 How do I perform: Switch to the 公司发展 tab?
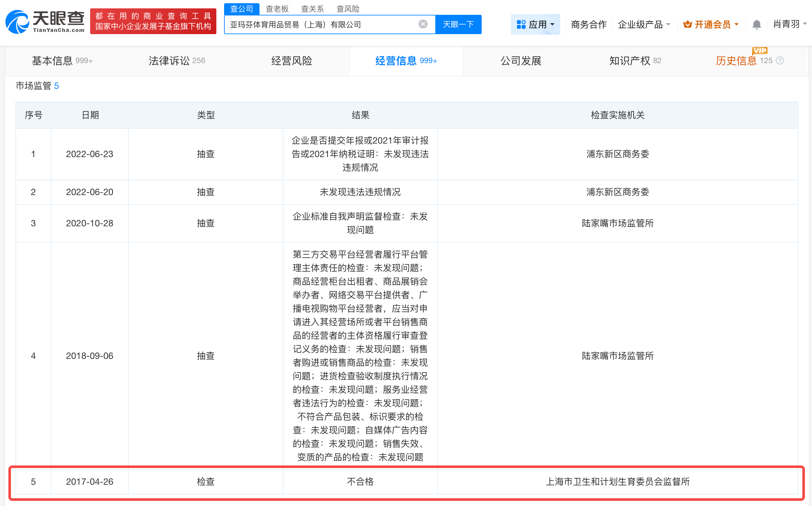click(x=521, y=61)
